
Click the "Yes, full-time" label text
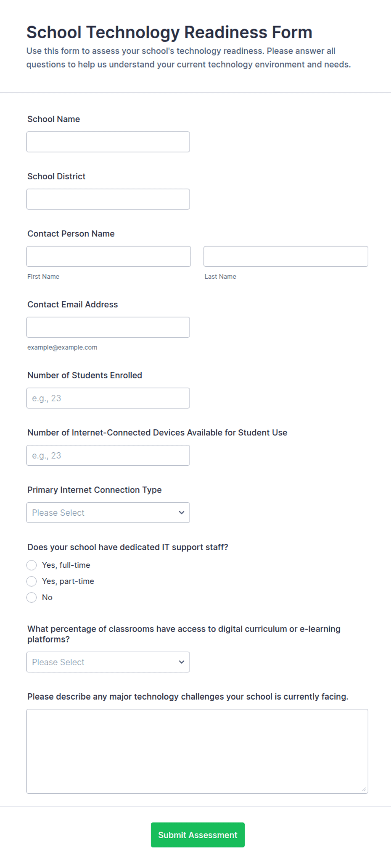click(66, 565)
